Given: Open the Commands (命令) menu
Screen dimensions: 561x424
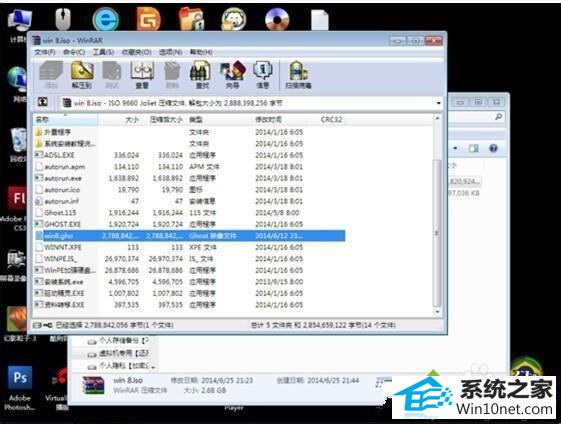Looking at the screenshot, I should (x=74, y=52).
